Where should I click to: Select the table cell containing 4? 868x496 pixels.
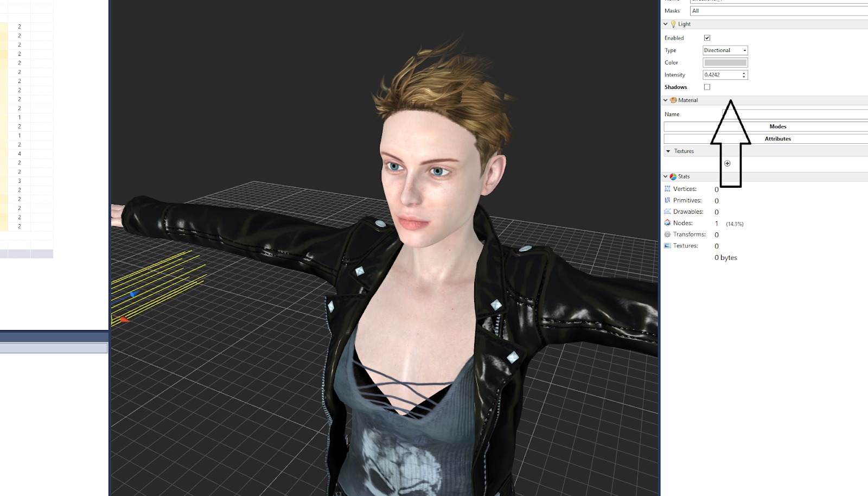tap(20, 154)
